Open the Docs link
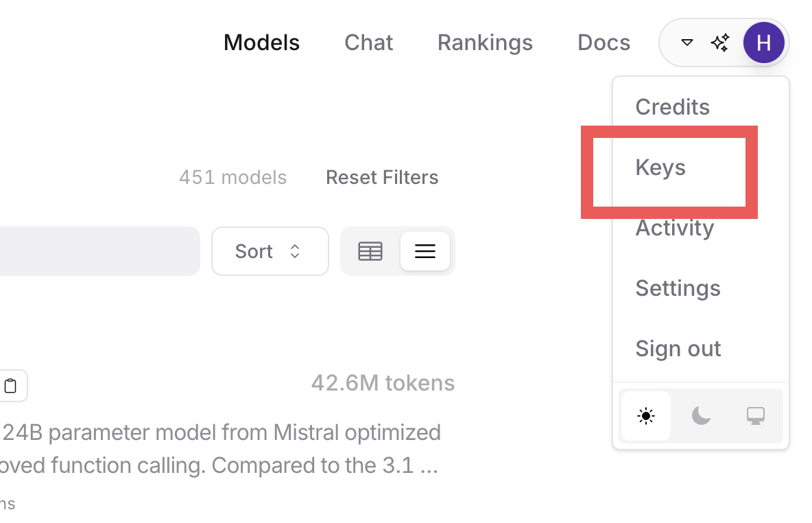Image resolution: width=812 pixels, height=523 pixels. [x=604, y=43]
